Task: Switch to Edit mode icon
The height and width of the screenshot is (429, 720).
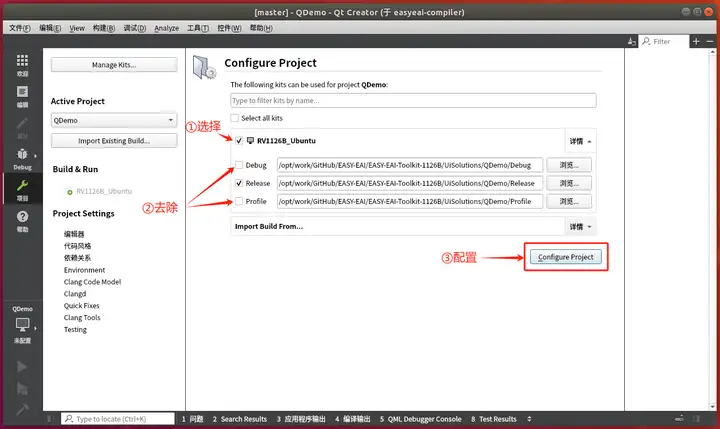Action: click(22, 92)
